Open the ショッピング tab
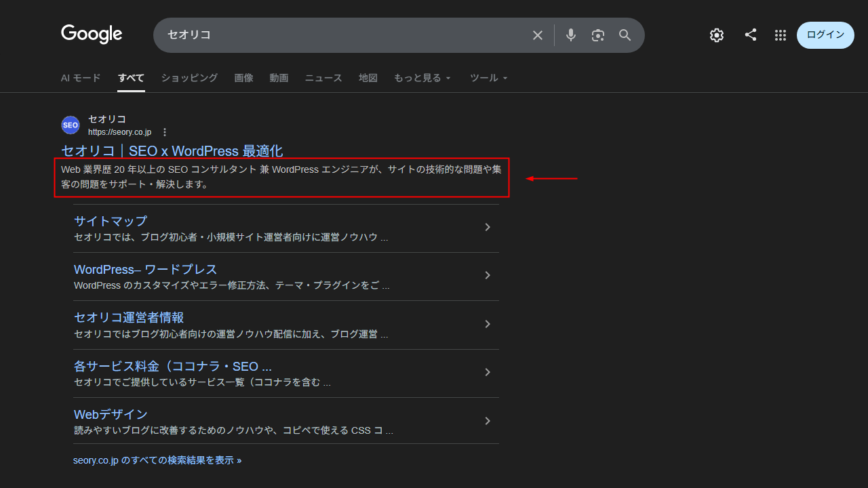The width and height of the screenshot is (868, 488). point(189,78)
